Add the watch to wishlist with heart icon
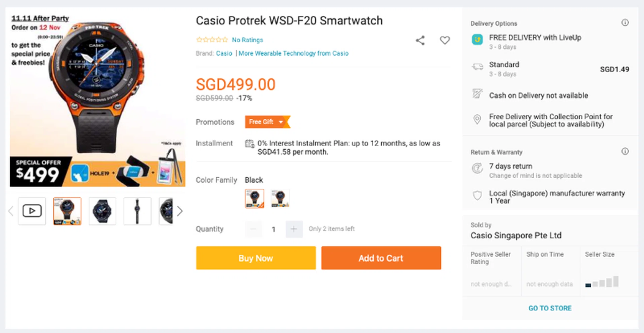Screen dimensions: 644x333 coord(445,41)
